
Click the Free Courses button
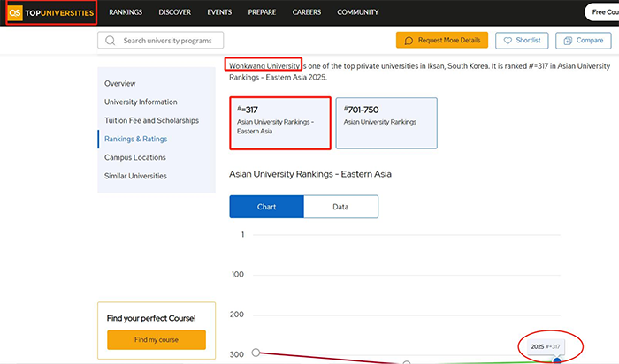tap(602, 12)
